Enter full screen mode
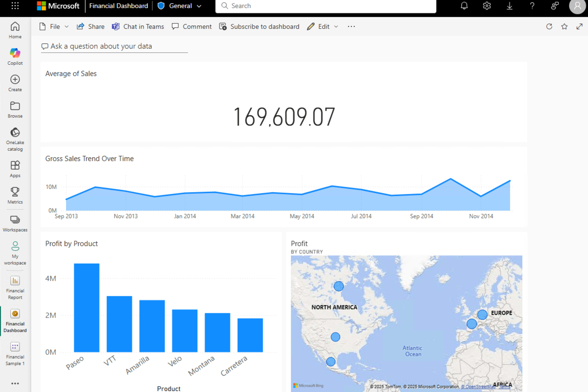Screen dimensions: 588x392 (x=579, y=26)
